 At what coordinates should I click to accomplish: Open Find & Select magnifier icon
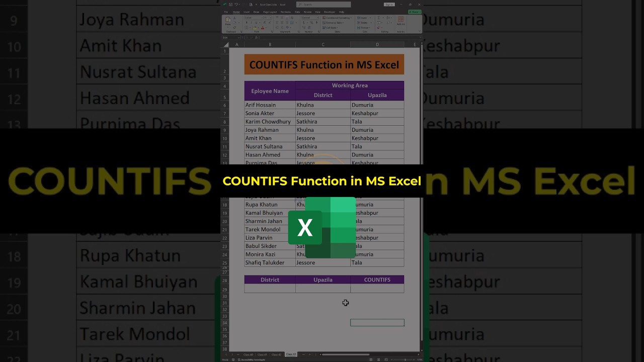pyautogui.click(x=388, y=23)
